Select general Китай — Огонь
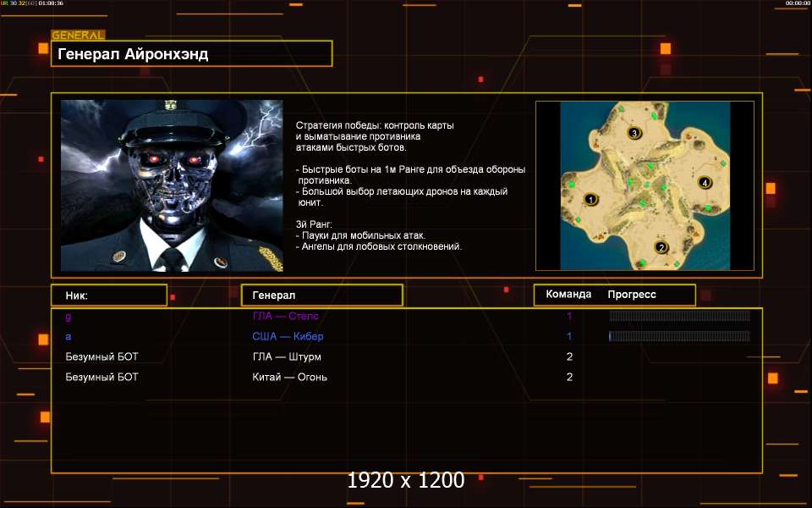This screenshot has width=812, height=508. point(289,377)
